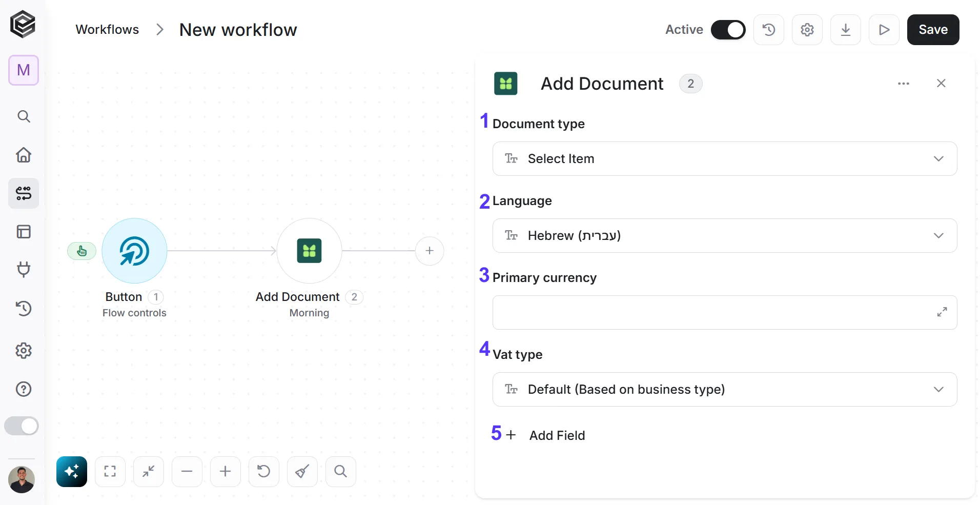The height and width of the screenshot is (505, 980).
Task: Open the Document type dropdown
Action: [x=725, y=159]
